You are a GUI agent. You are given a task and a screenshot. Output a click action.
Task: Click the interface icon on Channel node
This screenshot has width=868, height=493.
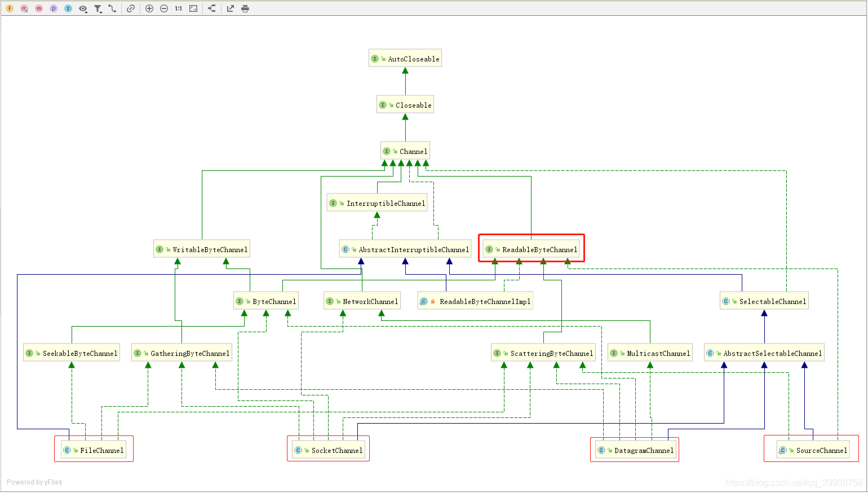(387, 151)
